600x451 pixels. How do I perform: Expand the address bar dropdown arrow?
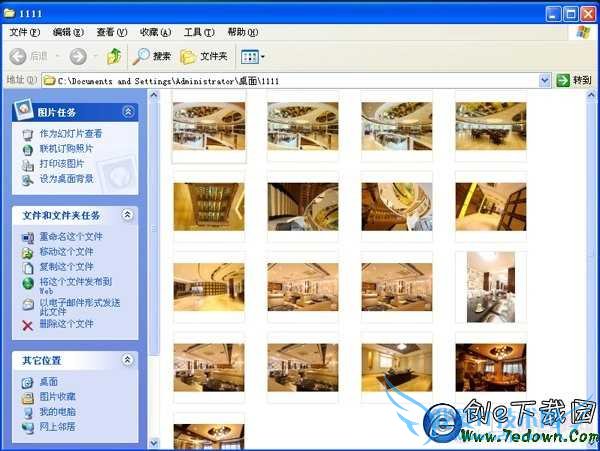[545, 80]
